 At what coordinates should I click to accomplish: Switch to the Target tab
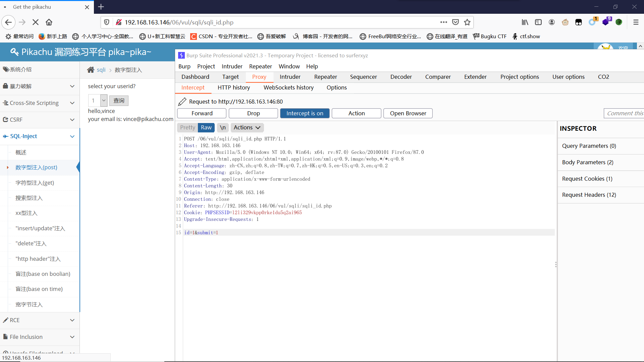230,77
